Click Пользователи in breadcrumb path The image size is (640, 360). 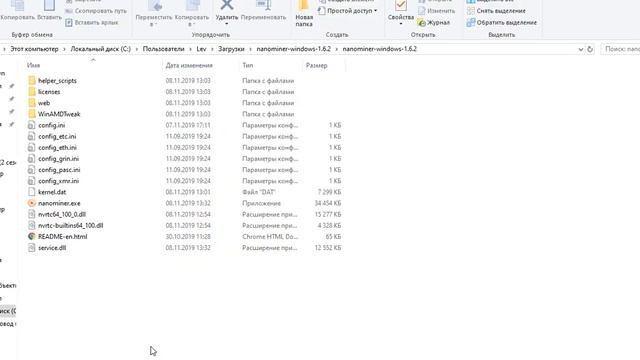click(163, 49)
